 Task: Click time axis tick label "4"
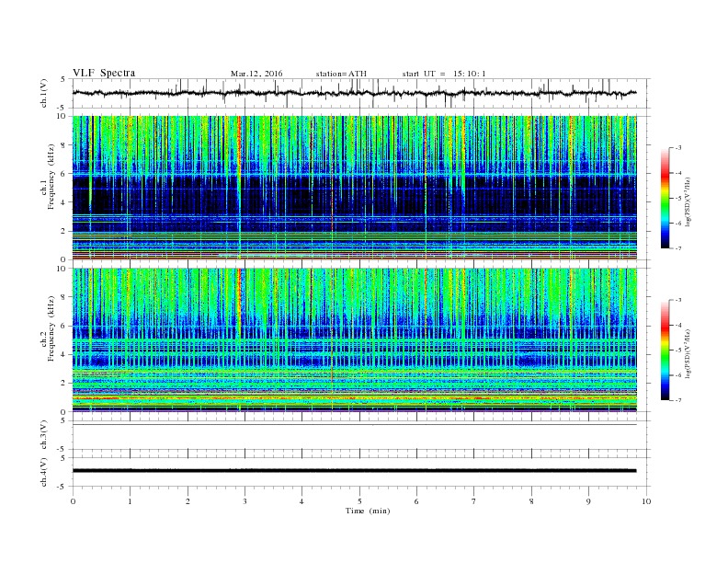[301, 501]
